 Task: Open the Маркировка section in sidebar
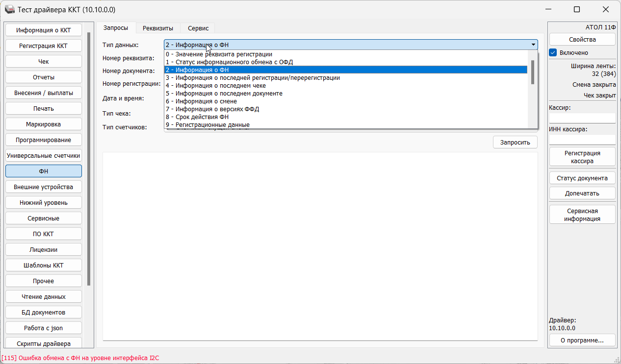(x=44, y=124)
